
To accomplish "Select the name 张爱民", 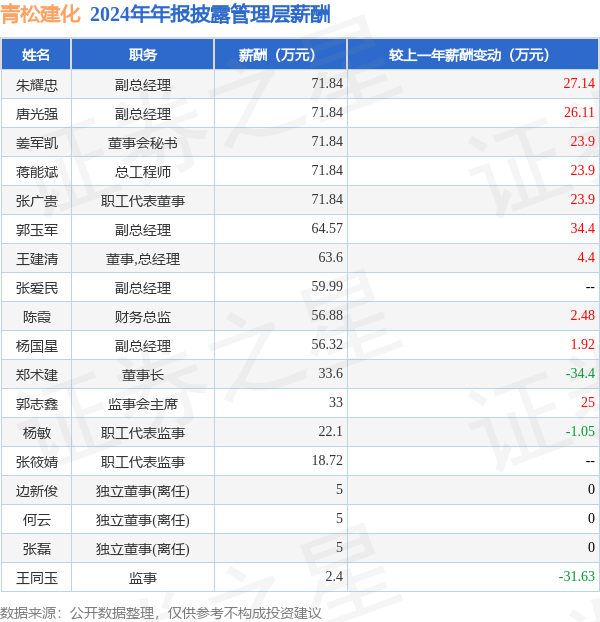I will (36, 288).
